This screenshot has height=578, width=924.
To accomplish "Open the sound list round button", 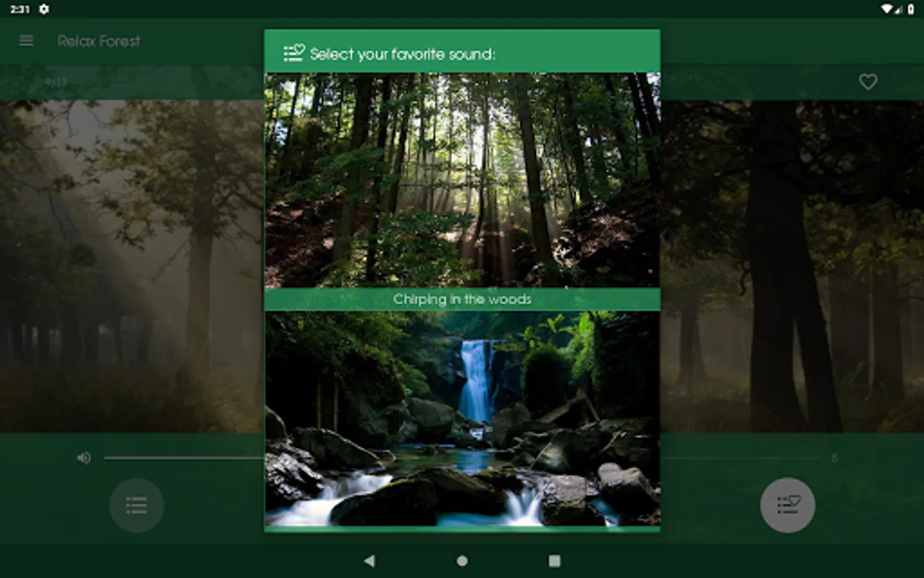I will click(x=137, y=505).
